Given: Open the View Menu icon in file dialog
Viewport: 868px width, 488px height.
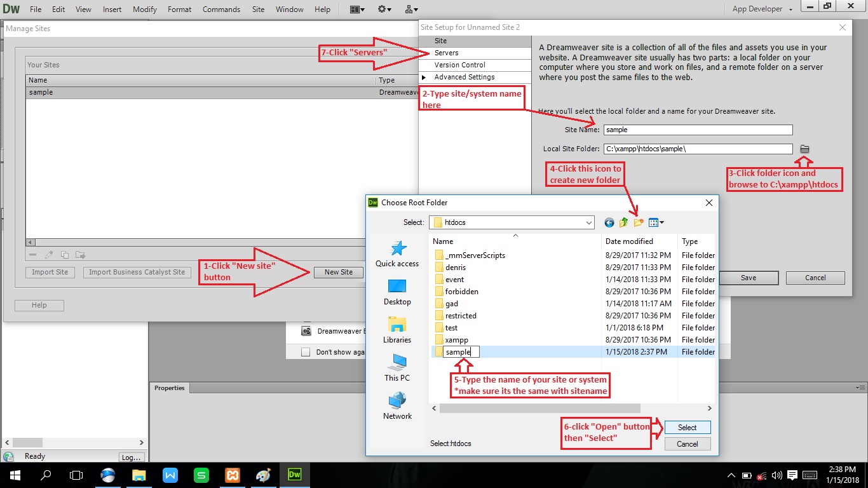Looking at the screenshot, I should (656, 222).
